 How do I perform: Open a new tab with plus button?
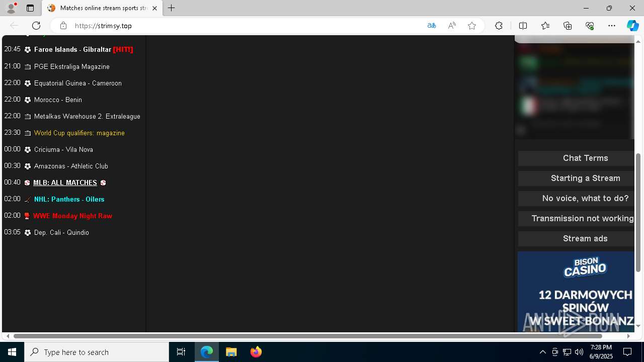coord(172,8)
